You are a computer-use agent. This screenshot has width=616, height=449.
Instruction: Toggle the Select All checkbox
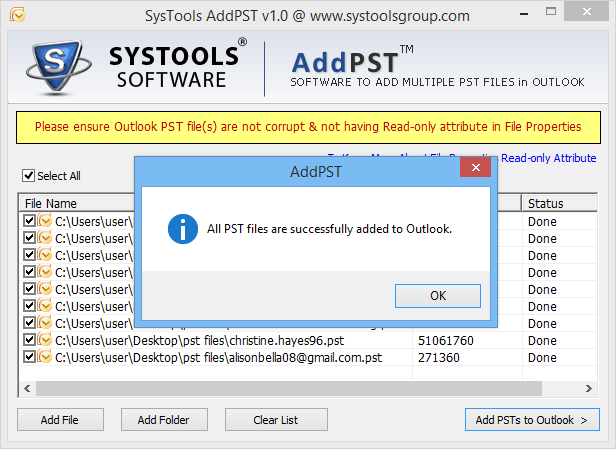click(x=28, y=176)
